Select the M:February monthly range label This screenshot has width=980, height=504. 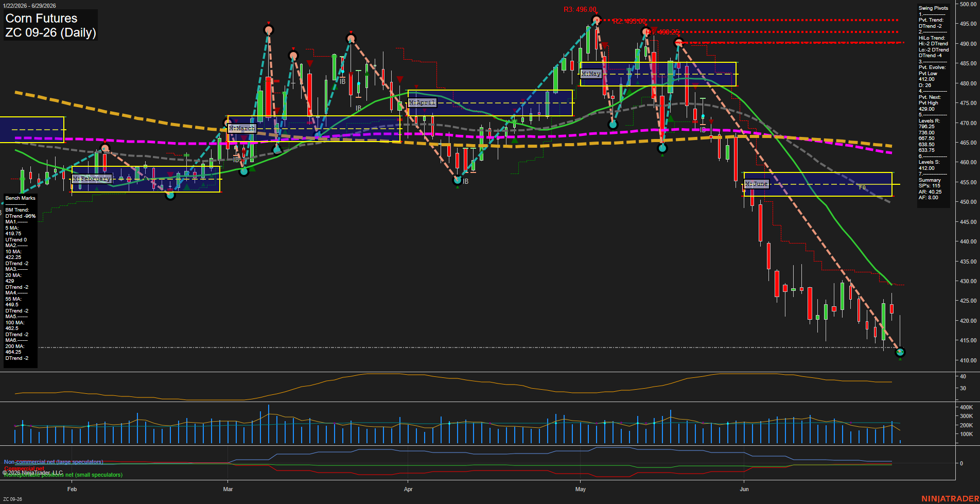(x=92, y=179)
